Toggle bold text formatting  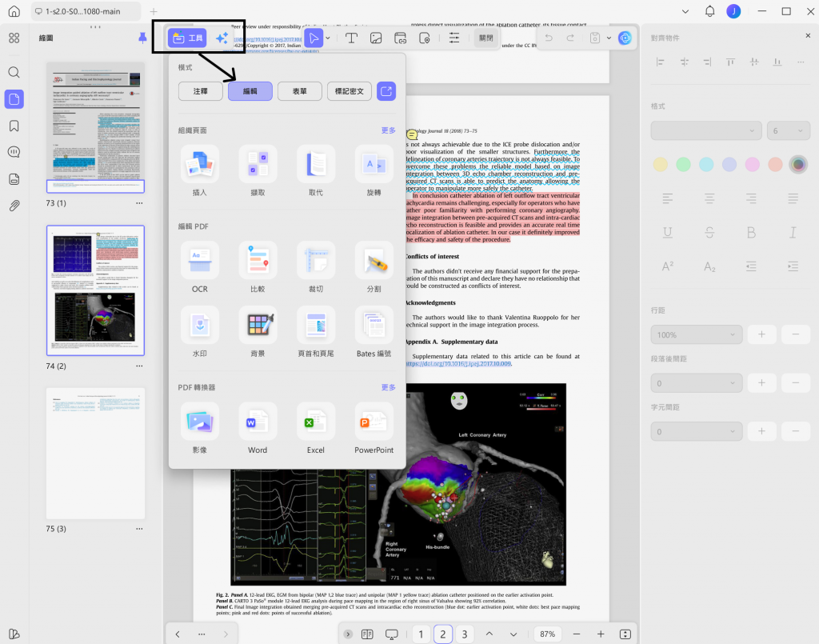[x=751, y=233]
